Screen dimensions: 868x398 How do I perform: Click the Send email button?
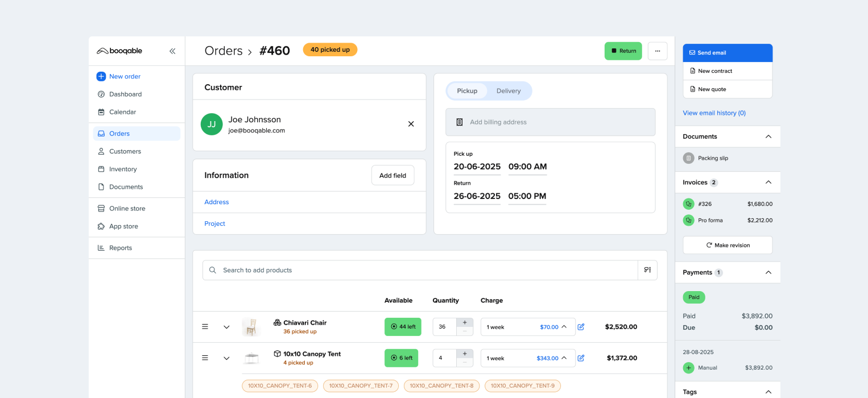[x=728, y=53]
